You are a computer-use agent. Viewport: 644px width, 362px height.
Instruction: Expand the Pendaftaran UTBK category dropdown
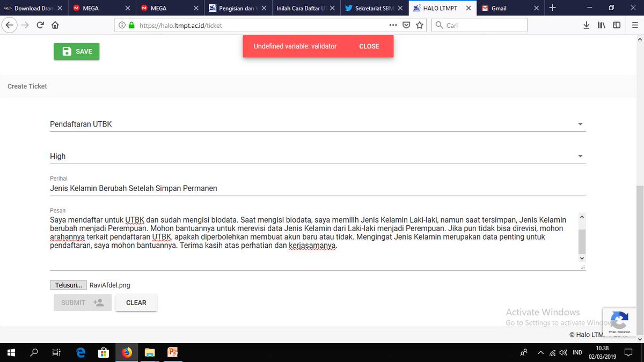pyautogui.click(x=318, y=124)
